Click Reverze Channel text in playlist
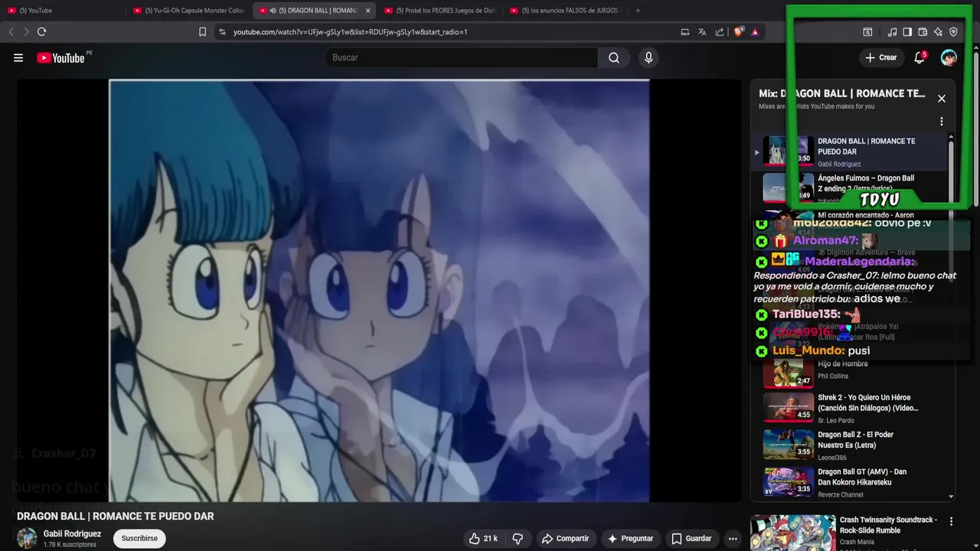 841,495
